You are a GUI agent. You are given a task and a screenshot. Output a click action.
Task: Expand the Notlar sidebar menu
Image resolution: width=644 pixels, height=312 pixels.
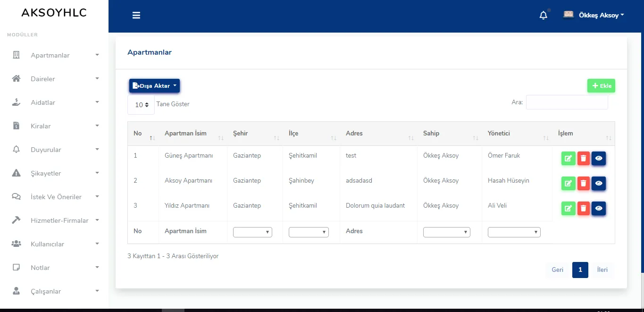pos(54,268)
